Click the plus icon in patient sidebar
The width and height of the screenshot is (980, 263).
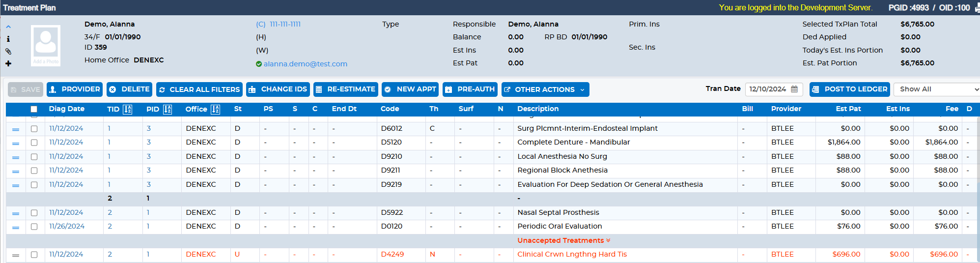[x=8, y=63]
